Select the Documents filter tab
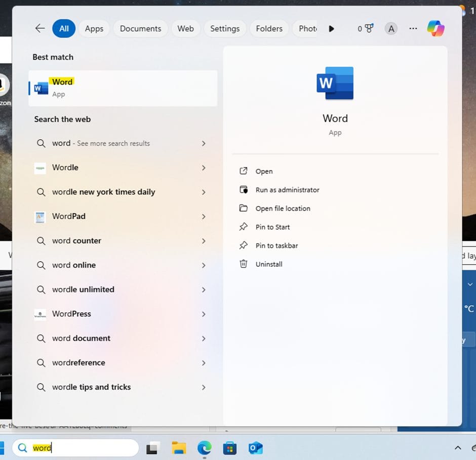The image size is (476, 460). pos(140,29)
